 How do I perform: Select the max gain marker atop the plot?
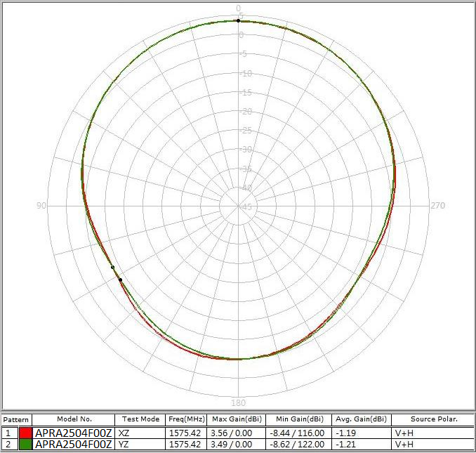click(x=238, y=21)
